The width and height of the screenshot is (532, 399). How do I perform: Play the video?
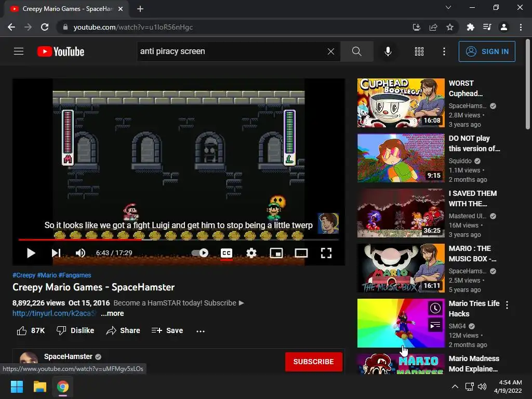tap(31, 253)
